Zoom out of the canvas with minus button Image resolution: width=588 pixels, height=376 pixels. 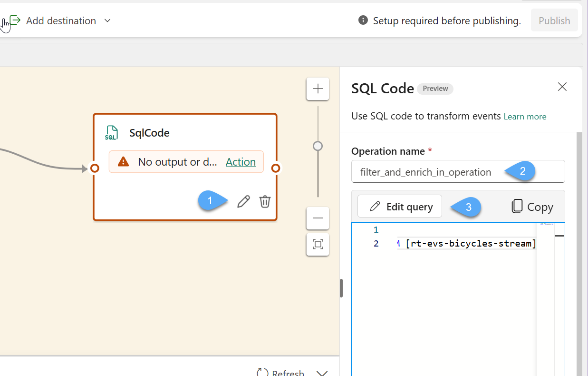pos(318,218)
